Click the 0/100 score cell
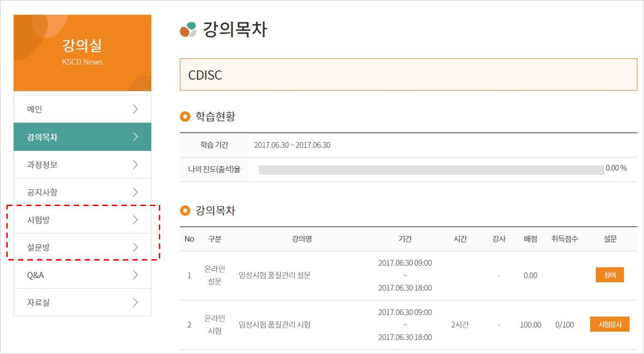Screen dimensions: 644x354 [565, 324]
